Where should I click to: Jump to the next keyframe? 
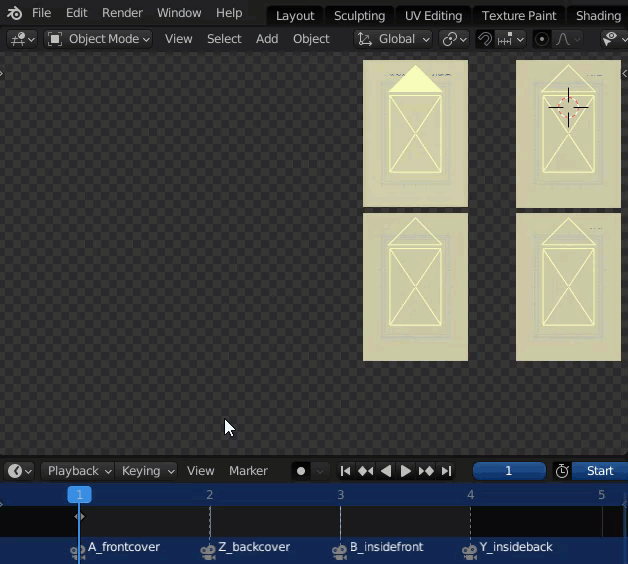point(426,471)
